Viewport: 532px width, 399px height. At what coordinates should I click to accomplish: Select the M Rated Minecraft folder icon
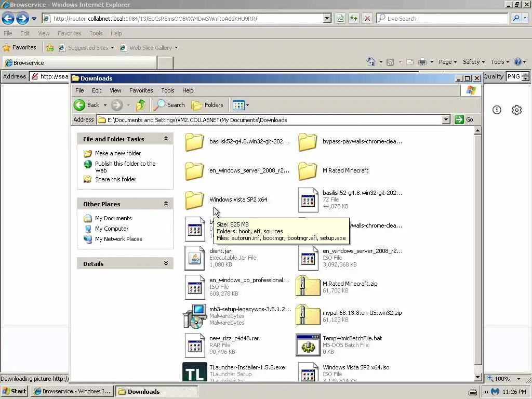308,170
